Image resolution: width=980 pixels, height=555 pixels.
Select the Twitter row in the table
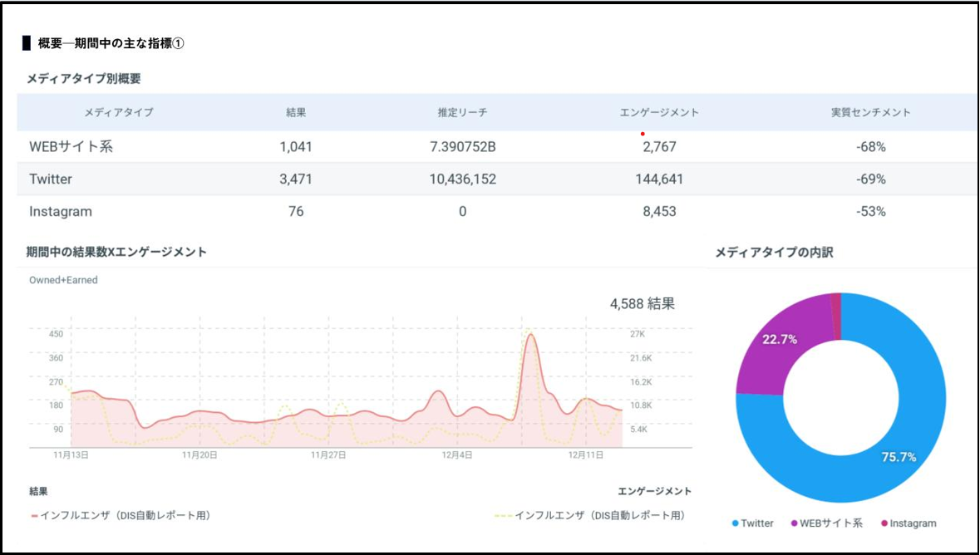click(x=51, y=179)
